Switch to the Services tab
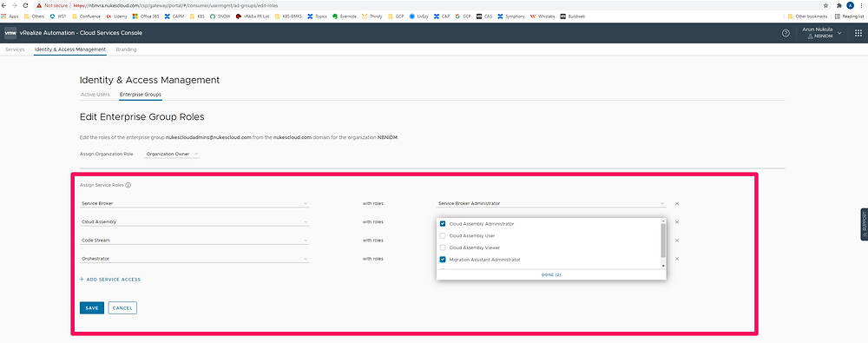Image resolution: width=868 pixels, height=343 pixels. point(15,49)
